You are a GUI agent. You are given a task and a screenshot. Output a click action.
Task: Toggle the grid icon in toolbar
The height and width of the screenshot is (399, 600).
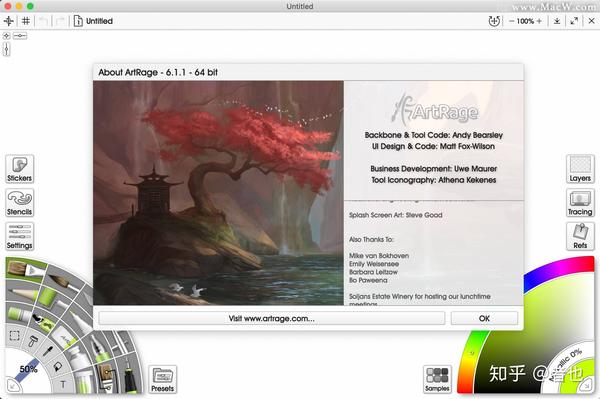point(26,21)
